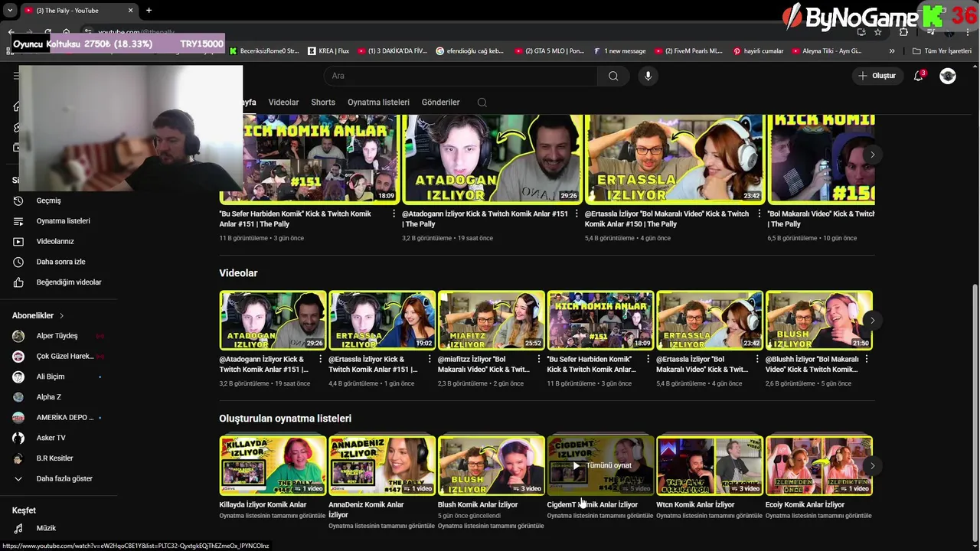Screen dimensions: 980x551
Task: Open Aleyna Tilki bookmark
Action: (x=826, y=51)
